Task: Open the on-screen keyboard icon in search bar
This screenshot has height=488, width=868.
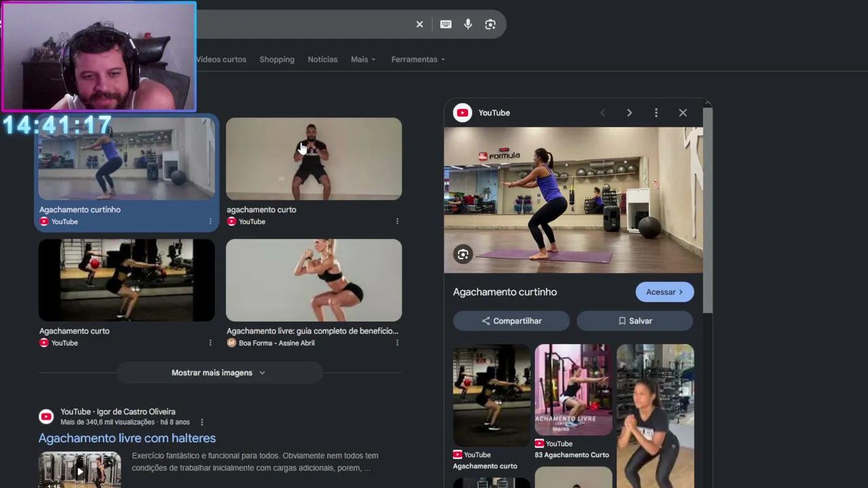Action: (x=446, y=24)
